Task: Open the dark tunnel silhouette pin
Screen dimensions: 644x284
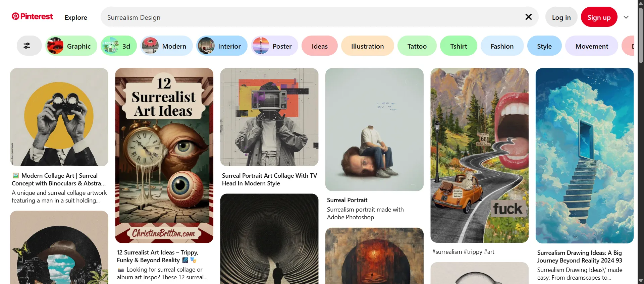Action: point(269,239)
